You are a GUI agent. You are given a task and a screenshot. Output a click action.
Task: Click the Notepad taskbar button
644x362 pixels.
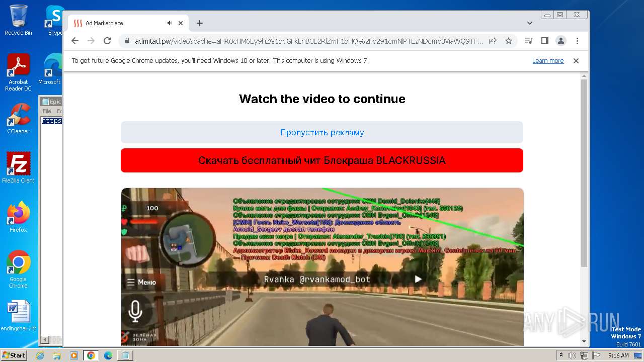pos(125,355)
